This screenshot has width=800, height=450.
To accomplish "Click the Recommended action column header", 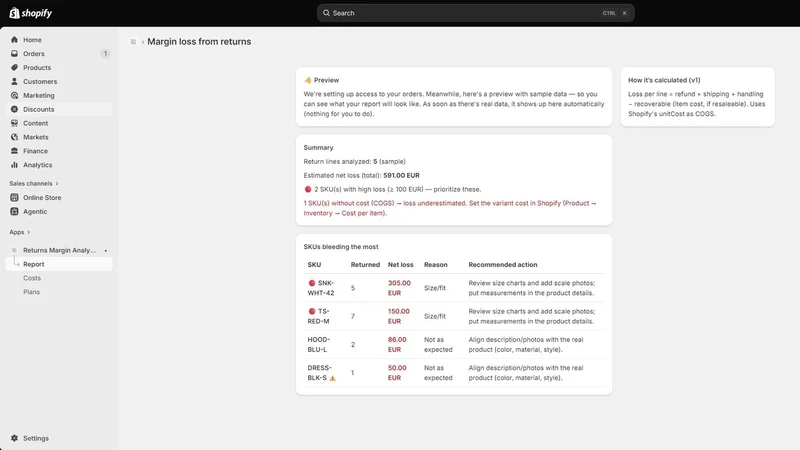I will (x=503, y=265).
